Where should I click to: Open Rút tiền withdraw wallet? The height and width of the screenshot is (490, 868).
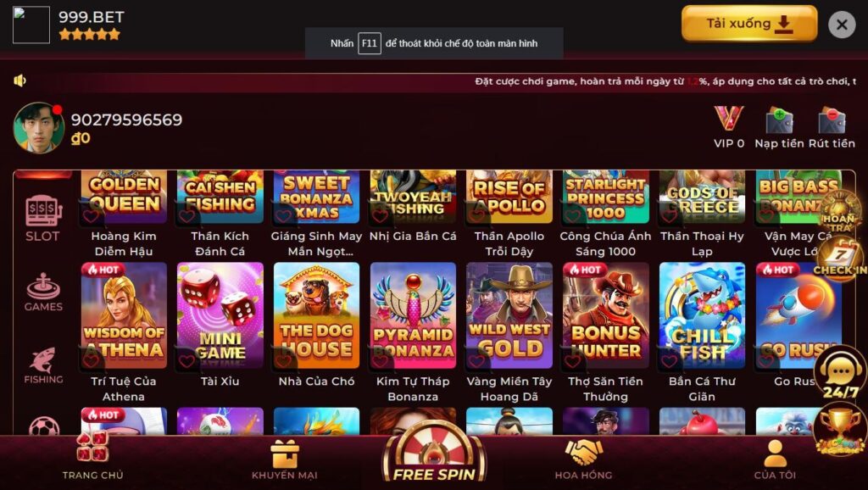click(832, 127)
